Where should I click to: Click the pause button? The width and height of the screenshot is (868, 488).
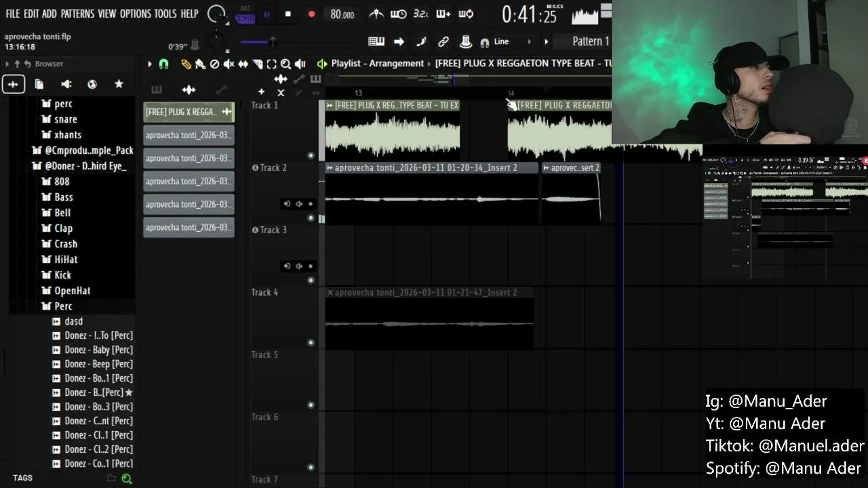(x=267, y=14)
